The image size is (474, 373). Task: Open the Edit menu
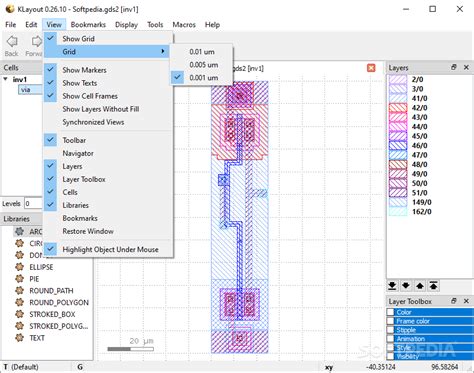(31, 25)
